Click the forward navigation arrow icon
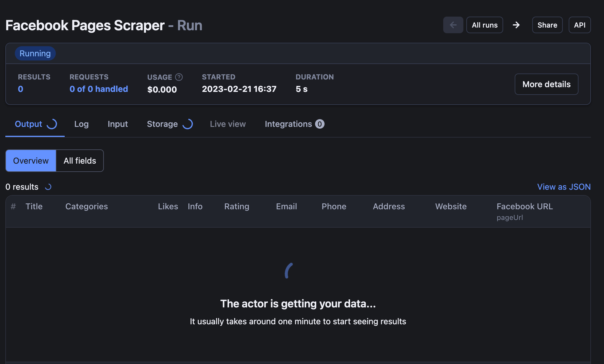The height and width of the screenshot is (364, 604). point(516,25)
